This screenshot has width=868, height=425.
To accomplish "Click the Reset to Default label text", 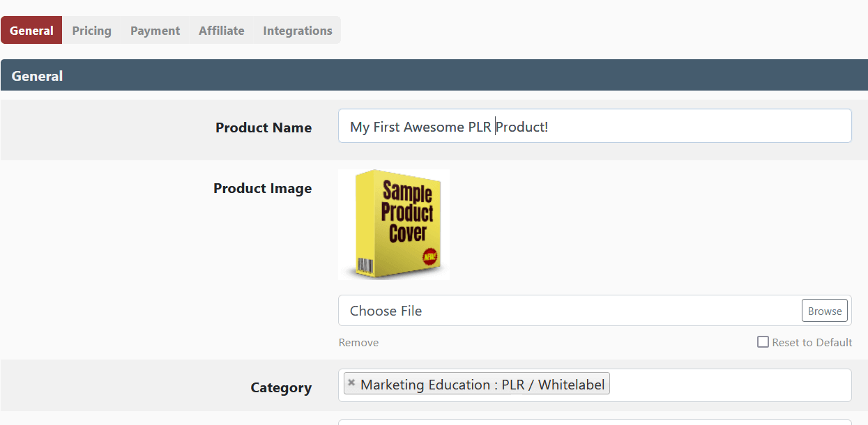I will [x=812, y=342].
